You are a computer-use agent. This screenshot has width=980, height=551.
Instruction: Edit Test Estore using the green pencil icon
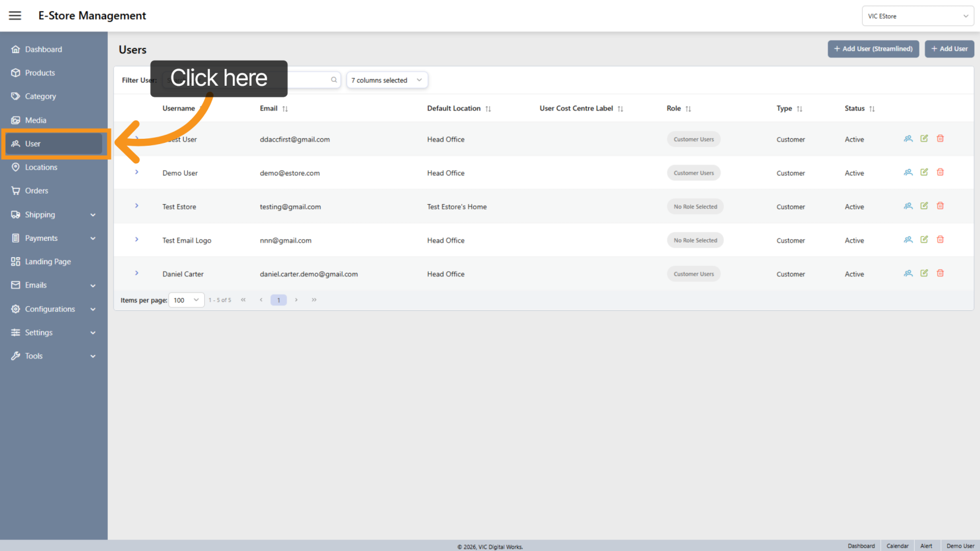[x=924, y=205]
